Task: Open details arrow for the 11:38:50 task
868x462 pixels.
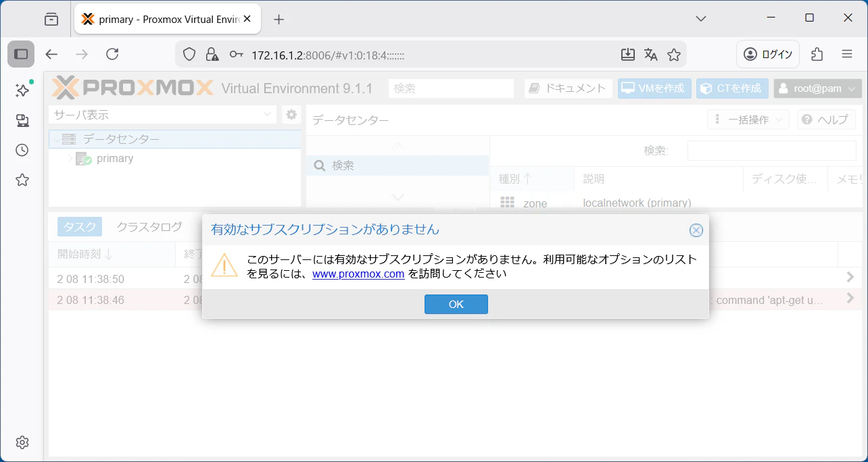Action: click(850, 277)
